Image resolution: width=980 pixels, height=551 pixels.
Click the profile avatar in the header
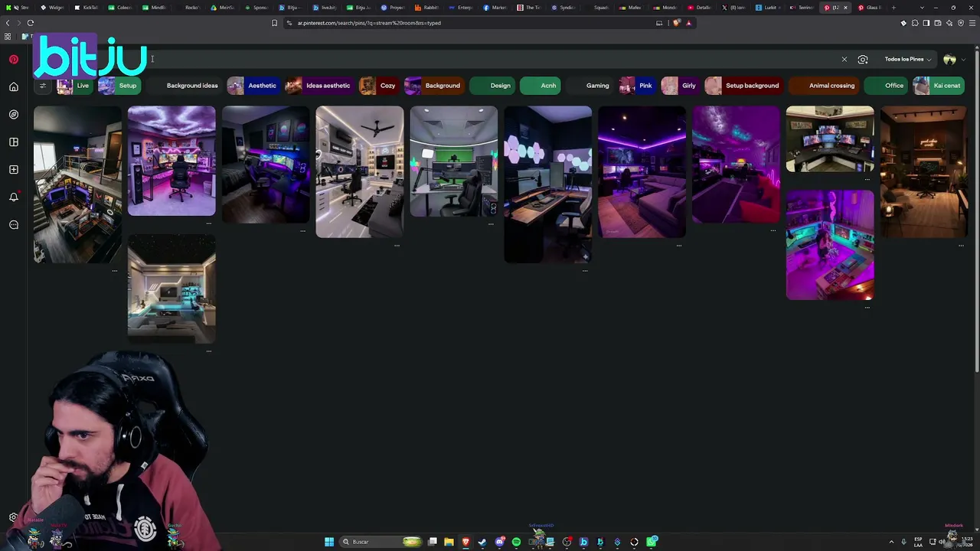[x=949, y=59]
